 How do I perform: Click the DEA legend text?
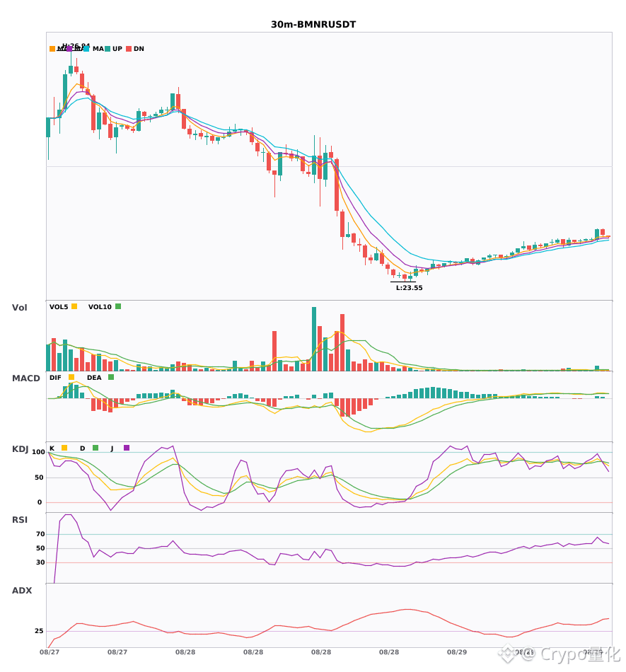[x=94, y=378]
